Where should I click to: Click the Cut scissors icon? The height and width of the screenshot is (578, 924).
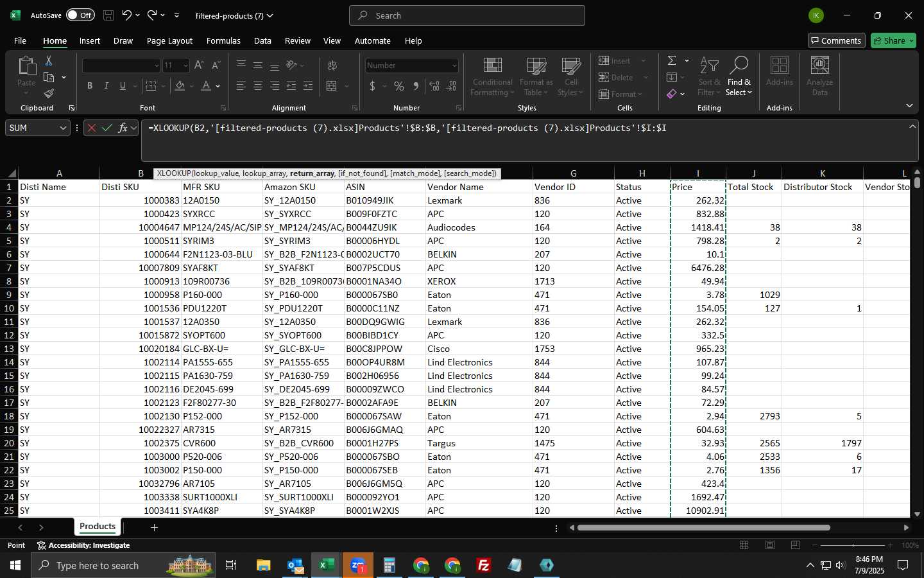point(49,61)
